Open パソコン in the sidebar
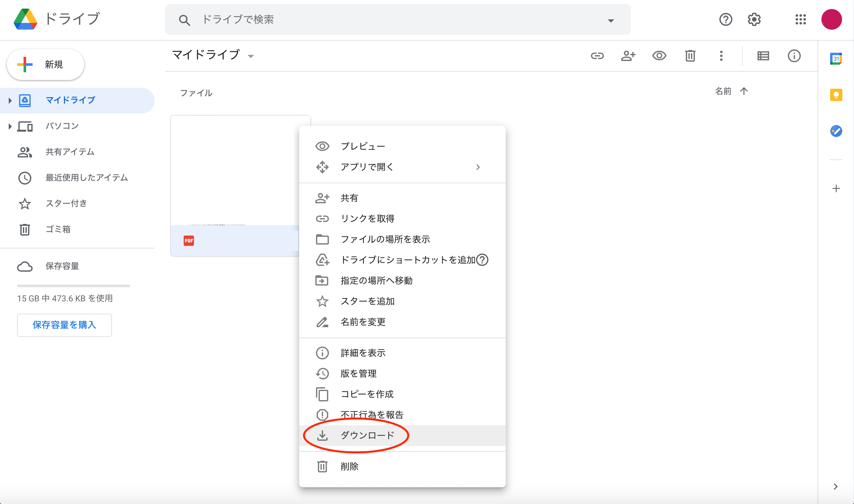Viewport: 854px width, 504px height. pyautogui.click(x=77, y=126)
